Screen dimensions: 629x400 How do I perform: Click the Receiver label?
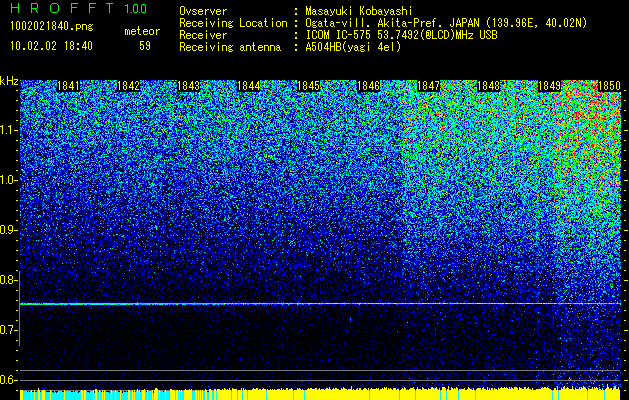click(203, 35)
